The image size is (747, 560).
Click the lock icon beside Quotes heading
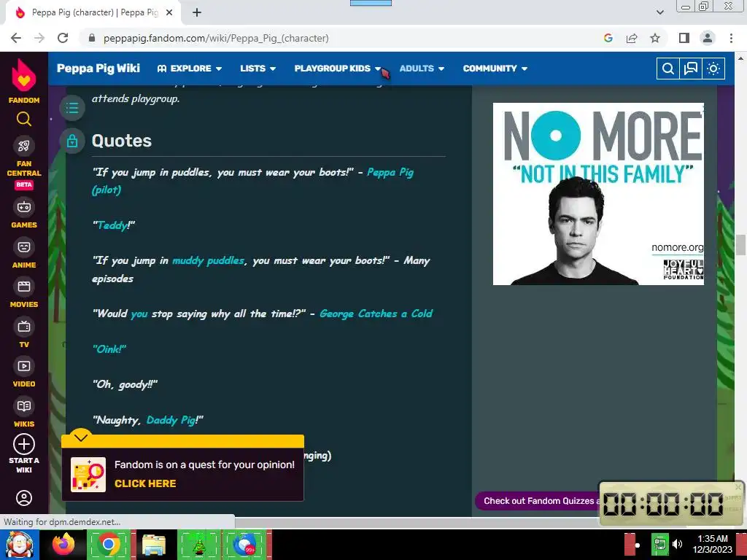coord(72,141)
